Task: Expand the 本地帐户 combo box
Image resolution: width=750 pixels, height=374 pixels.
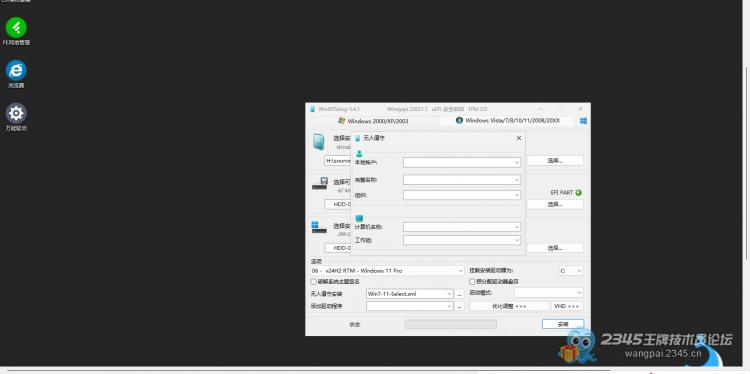Action: pyautogui.click(x=517, y=163)
